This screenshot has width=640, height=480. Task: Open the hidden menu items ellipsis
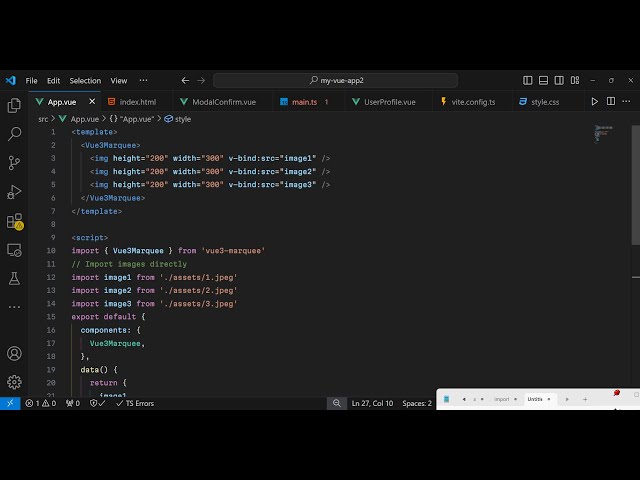coord(143,80)
